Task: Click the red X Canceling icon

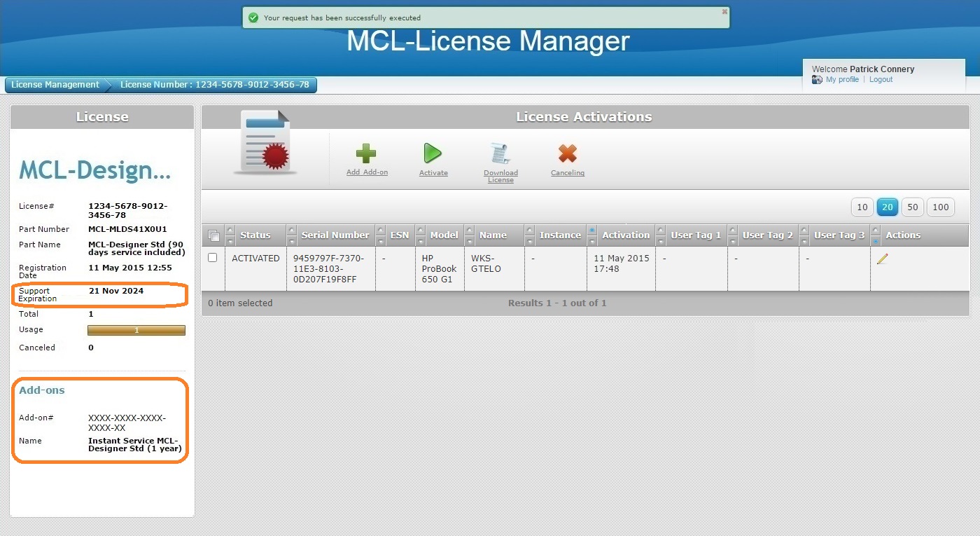Action: pos(567,153)
